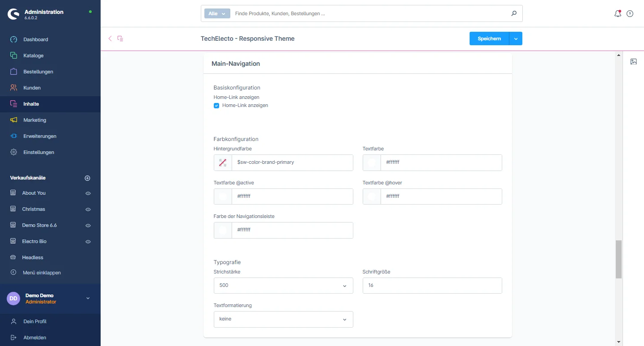Viewport: 644px width, 346px height.
Task: Open the help question mark icon
Action: [630, 14]
